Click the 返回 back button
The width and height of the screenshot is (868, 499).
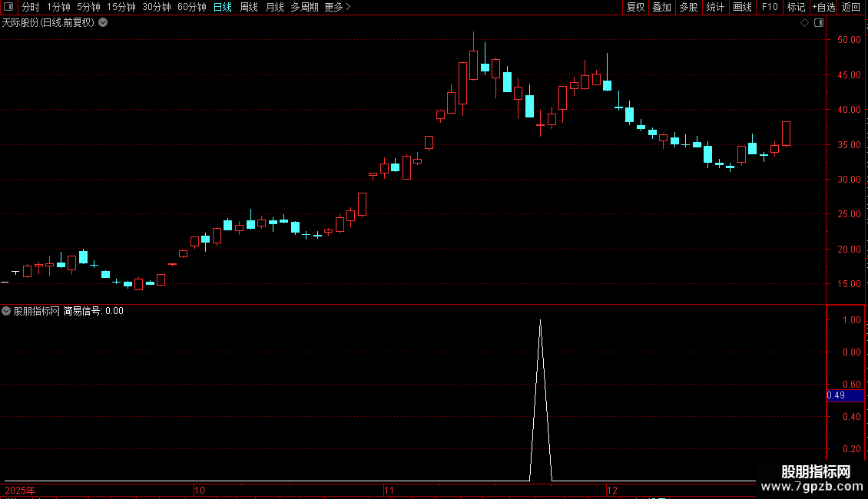click(x=851, y=7)
